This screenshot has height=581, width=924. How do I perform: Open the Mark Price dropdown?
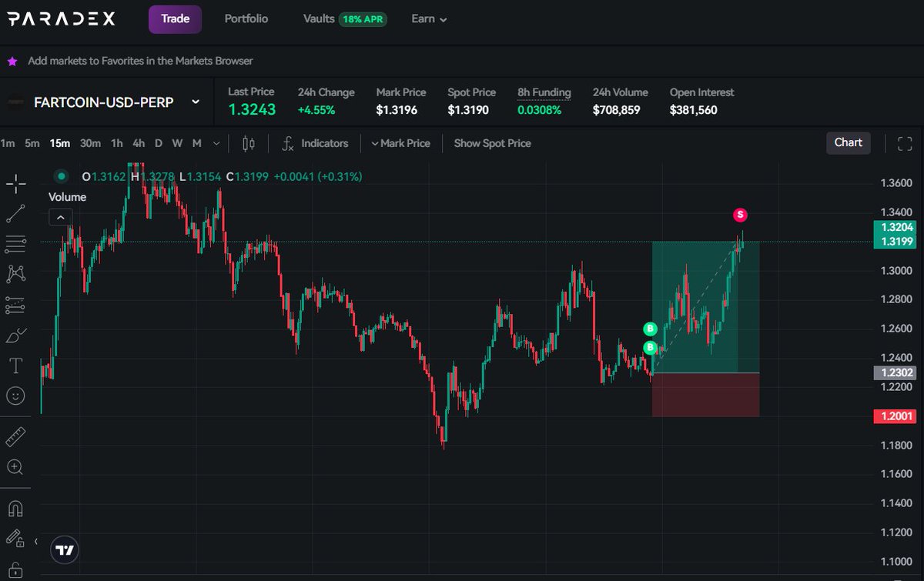(x=400, y=143)
